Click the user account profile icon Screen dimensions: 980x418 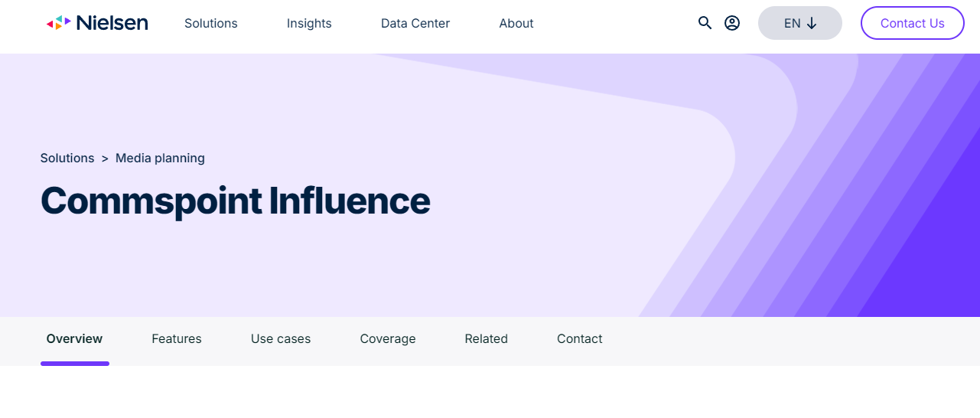click(732, 23)
